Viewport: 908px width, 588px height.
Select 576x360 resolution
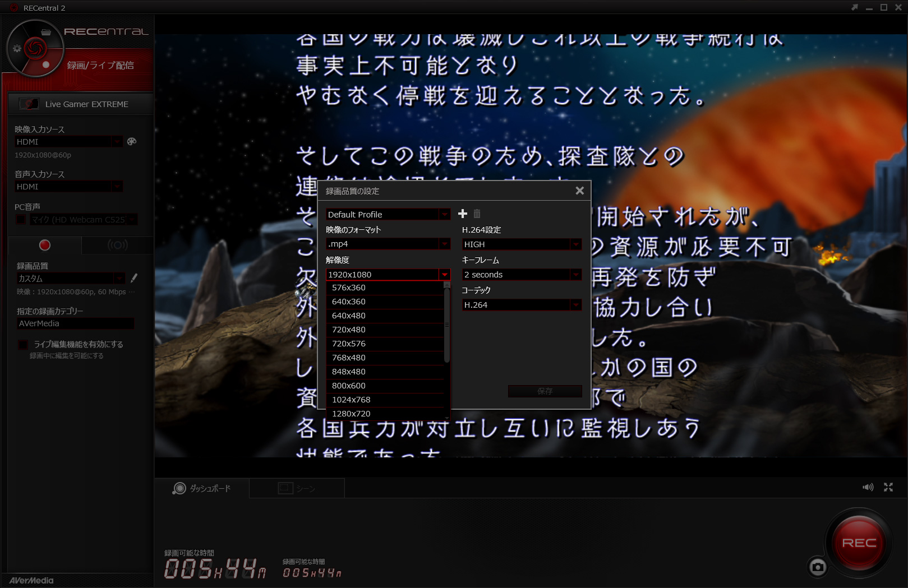tap(385, 288)
